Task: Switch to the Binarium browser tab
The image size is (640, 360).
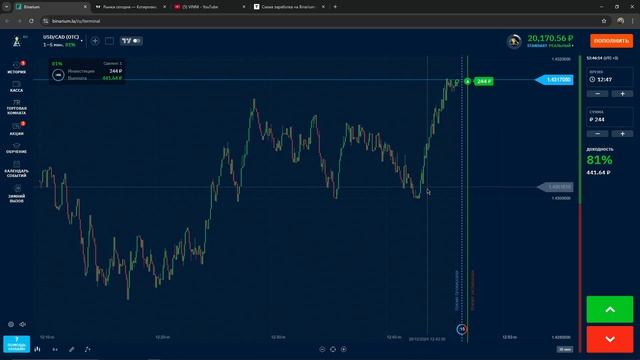Action: point(51,7)
